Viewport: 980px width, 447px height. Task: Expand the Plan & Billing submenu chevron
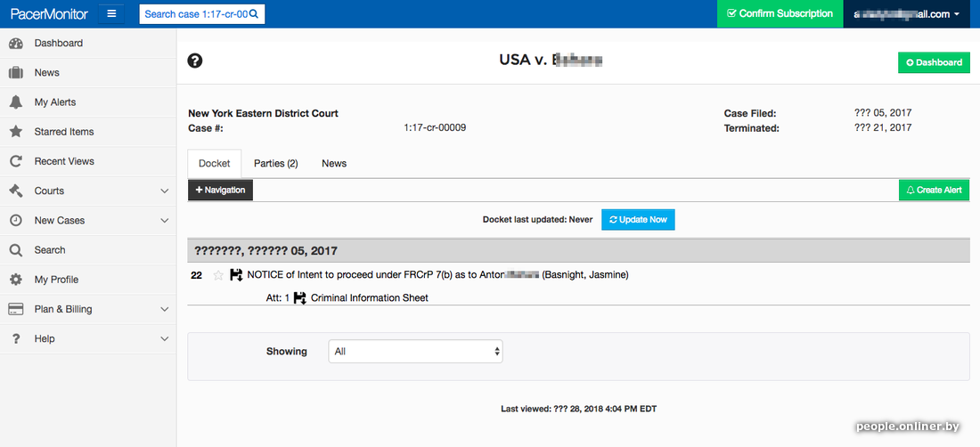click(165, 309)
